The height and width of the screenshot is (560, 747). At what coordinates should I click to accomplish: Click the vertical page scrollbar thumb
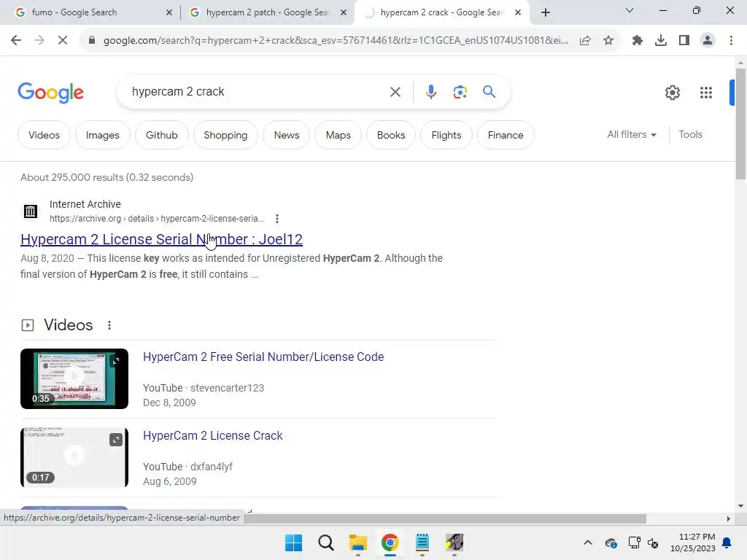point(740,124)
